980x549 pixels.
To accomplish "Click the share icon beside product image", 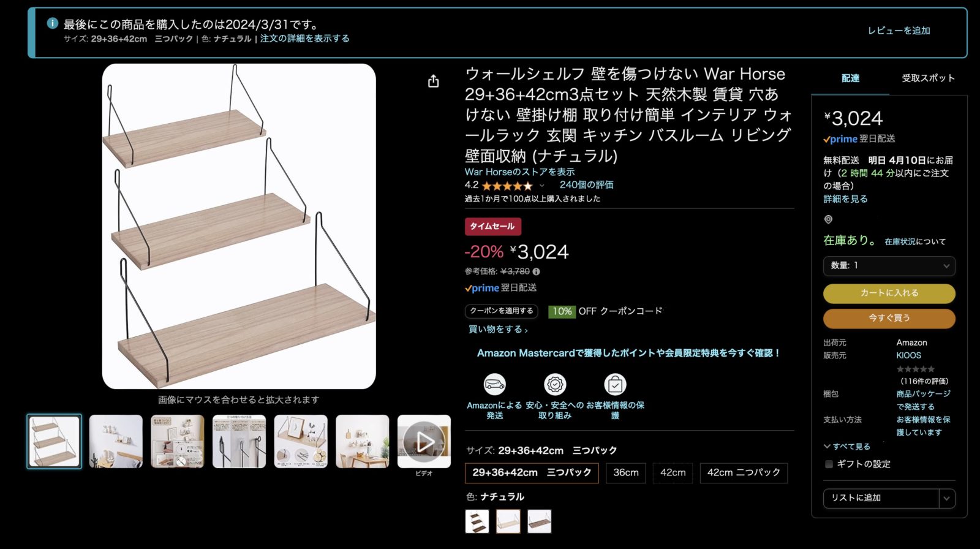I will (x=434, y=81).
